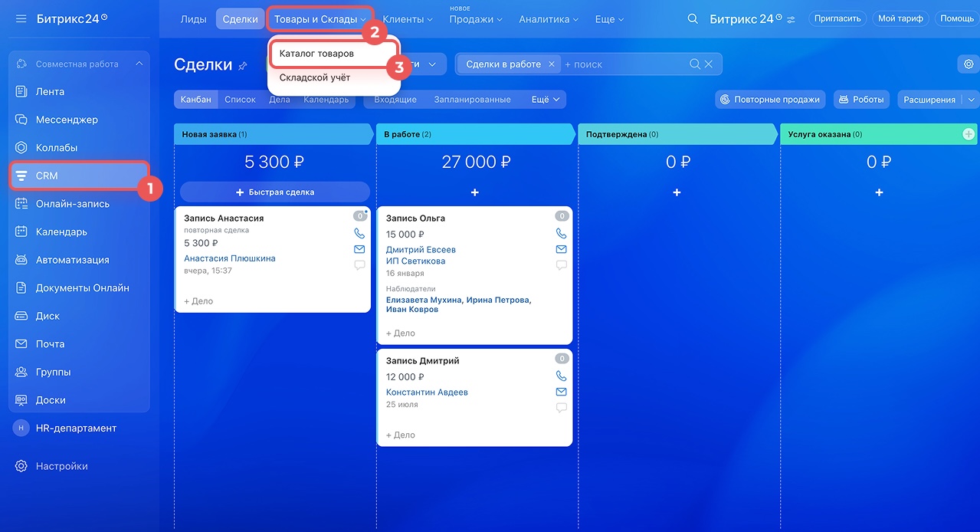Click the search magnifier icon in top bar

click(693, 19)
